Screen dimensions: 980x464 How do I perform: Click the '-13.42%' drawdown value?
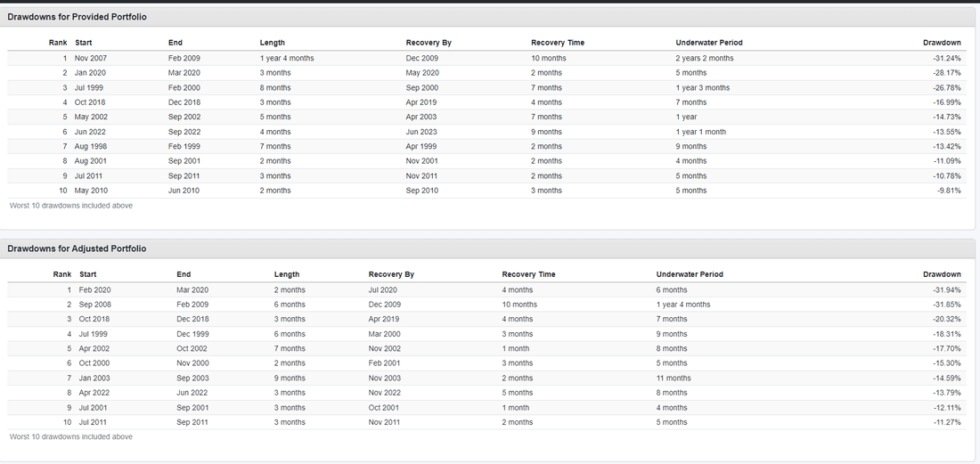947,146
